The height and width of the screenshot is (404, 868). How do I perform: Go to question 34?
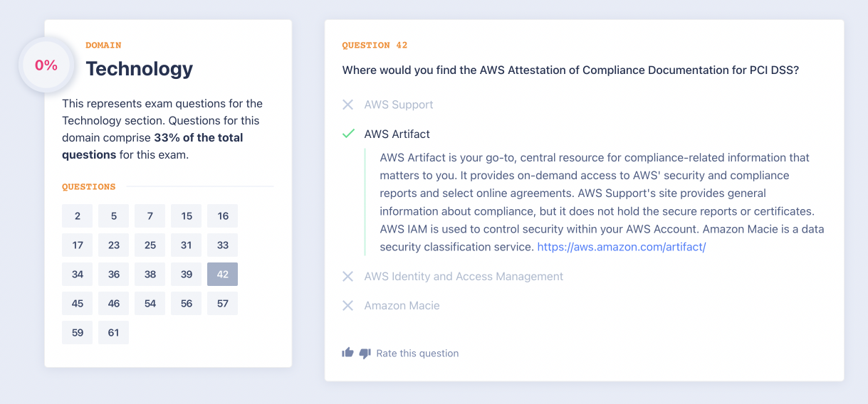[78, 275]
